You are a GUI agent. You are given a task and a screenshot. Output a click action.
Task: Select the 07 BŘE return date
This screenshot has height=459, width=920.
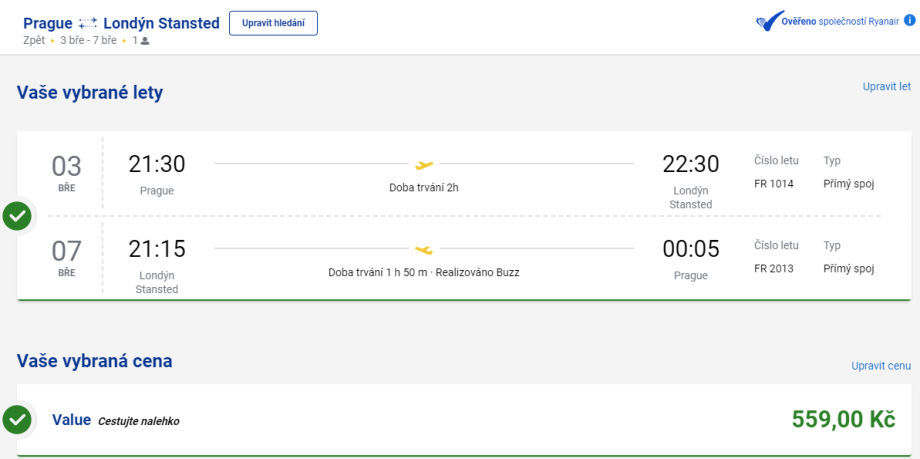[x=67, y=256]
